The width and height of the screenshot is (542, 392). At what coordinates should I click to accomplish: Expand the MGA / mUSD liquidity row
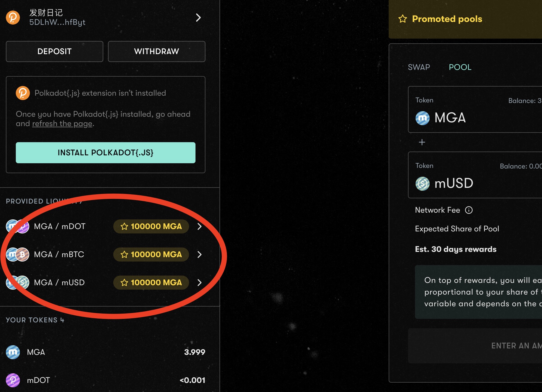pyautogui.click(x=200, y=283)
